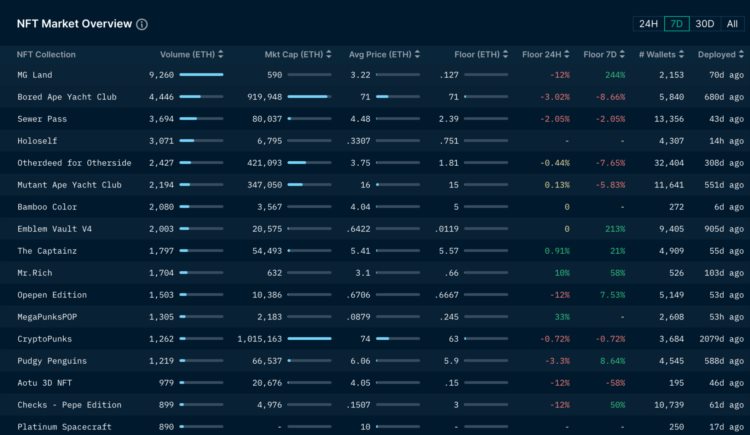750x435 pixels.
Task: Open the CryptoPunks collection row
Action: tap(47, 339)
